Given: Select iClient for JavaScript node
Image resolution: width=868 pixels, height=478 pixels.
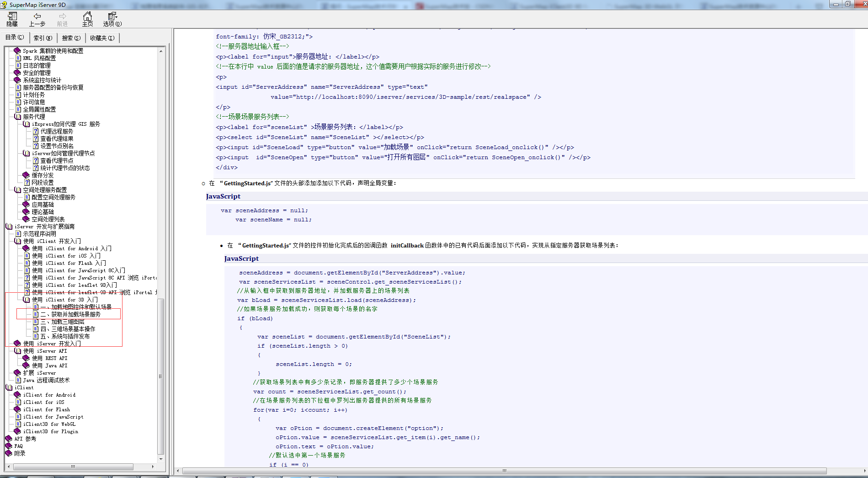Looking at the screenshot, I should [53, 417].
